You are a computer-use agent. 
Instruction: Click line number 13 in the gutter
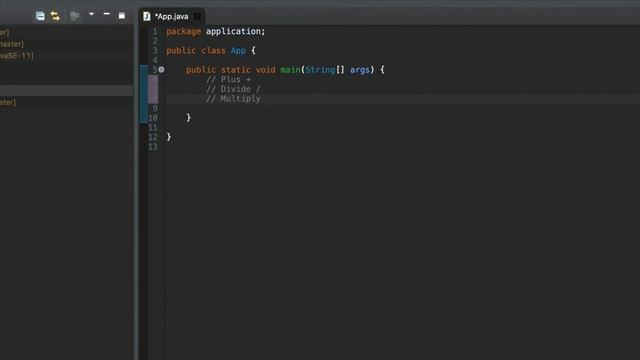153,147
